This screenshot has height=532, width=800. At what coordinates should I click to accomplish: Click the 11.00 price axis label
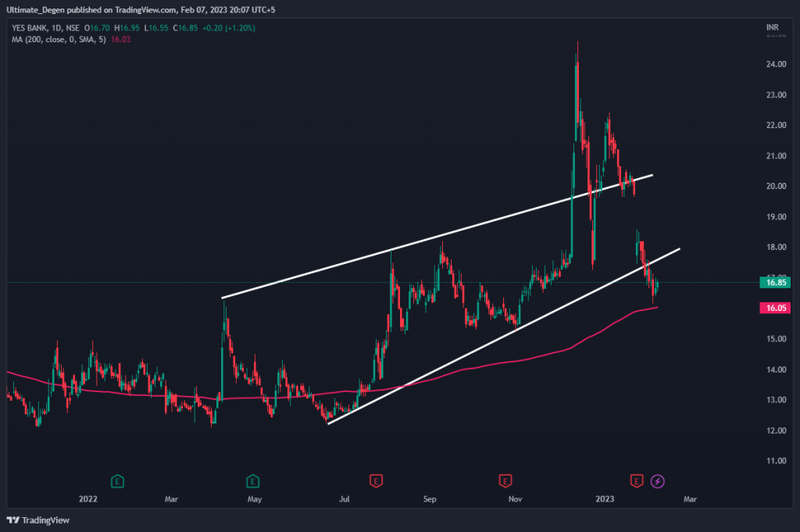776,461
